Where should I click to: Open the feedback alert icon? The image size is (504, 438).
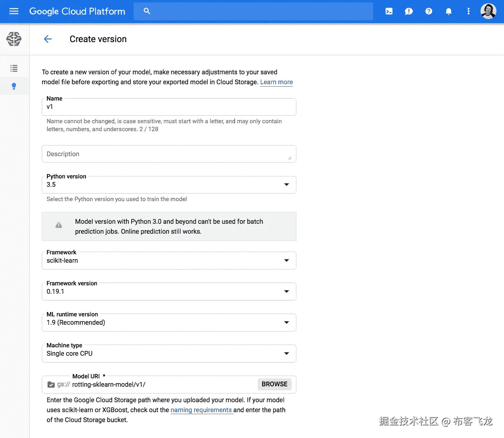409,11
